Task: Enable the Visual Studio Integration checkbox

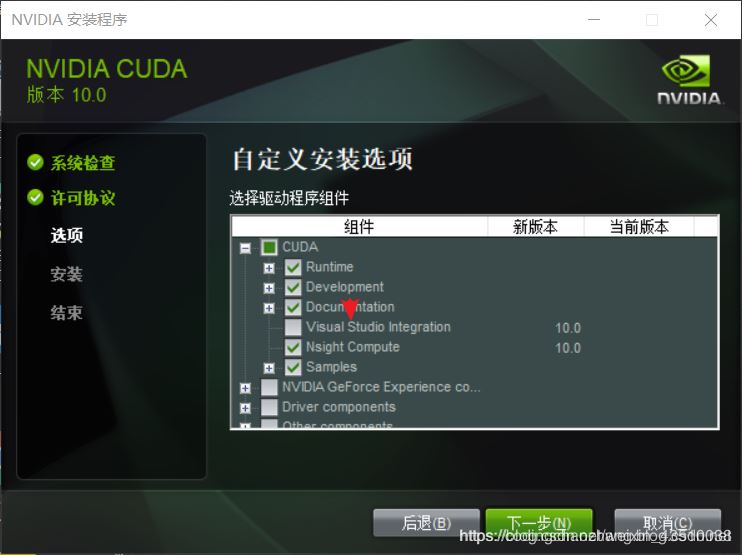Action: pos(293,327)
